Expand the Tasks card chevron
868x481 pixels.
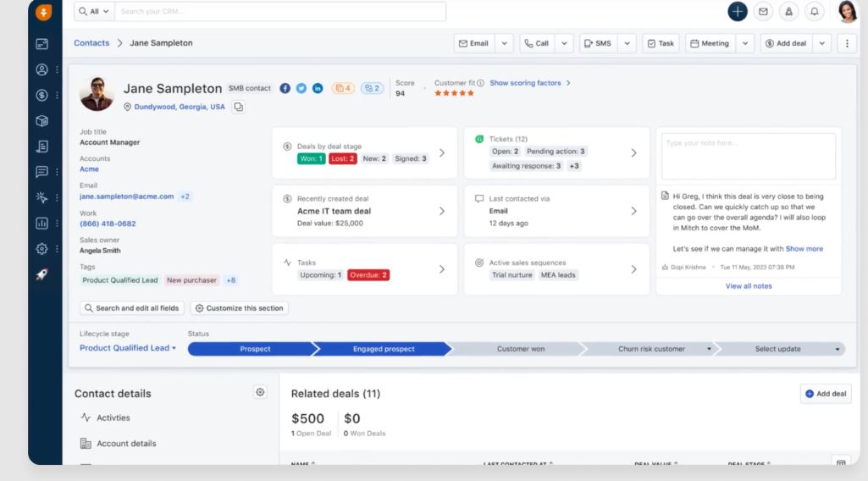click(x=442, y=269)
